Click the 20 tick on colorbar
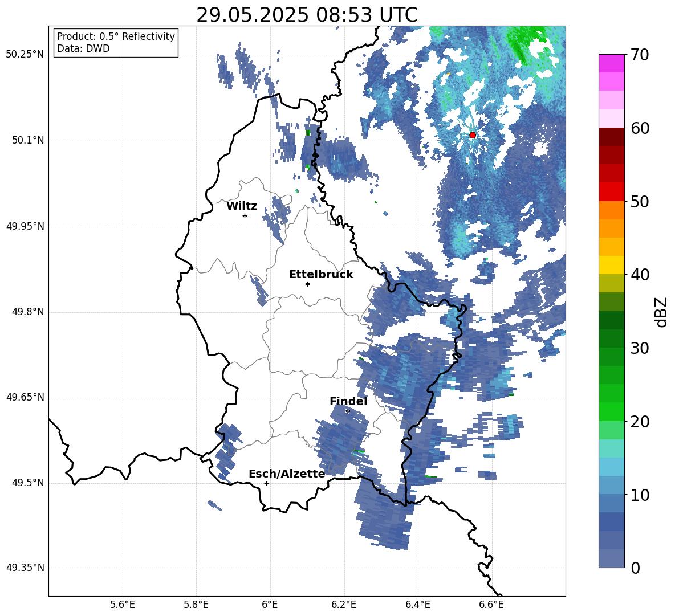 (x=640, y=422)
